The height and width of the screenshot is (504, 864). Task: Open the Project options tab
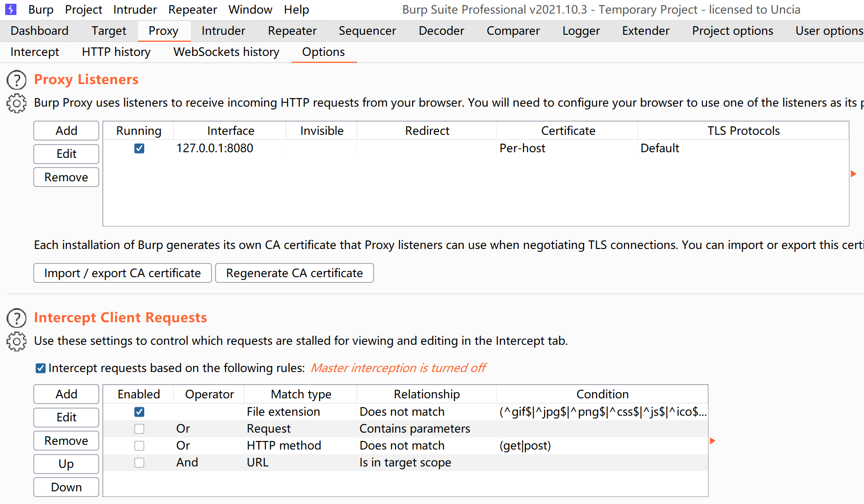click(732, 31)
